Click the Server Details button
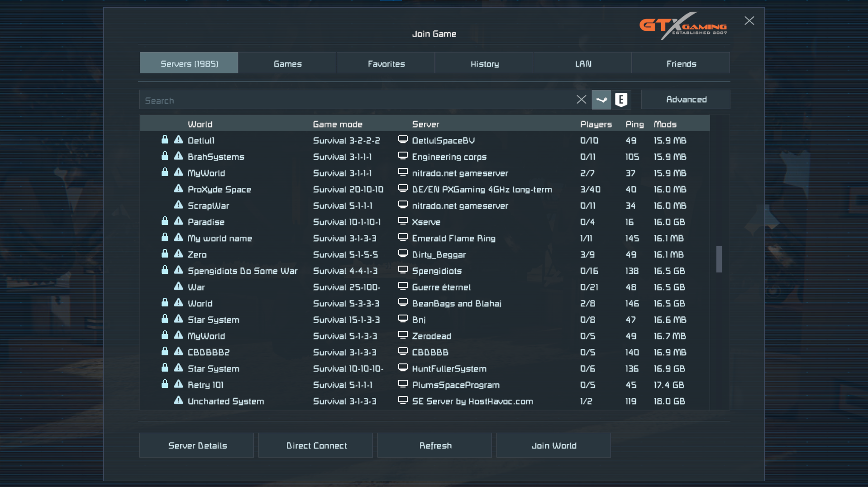Screen dimensions: 868x487 pos(197,445)
